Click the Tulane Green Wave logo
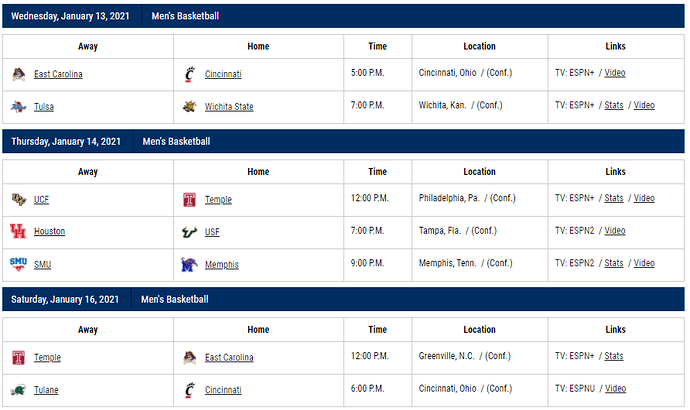This screenshot has width=690, height=410. click(18, 390)
